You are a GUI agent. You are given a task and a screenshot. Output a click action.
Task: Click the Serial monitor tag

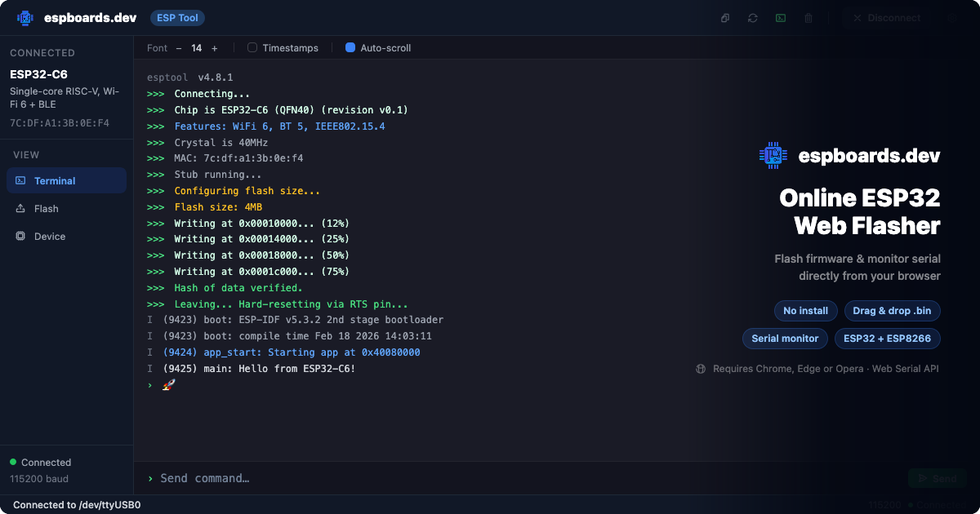click(785, 338)
